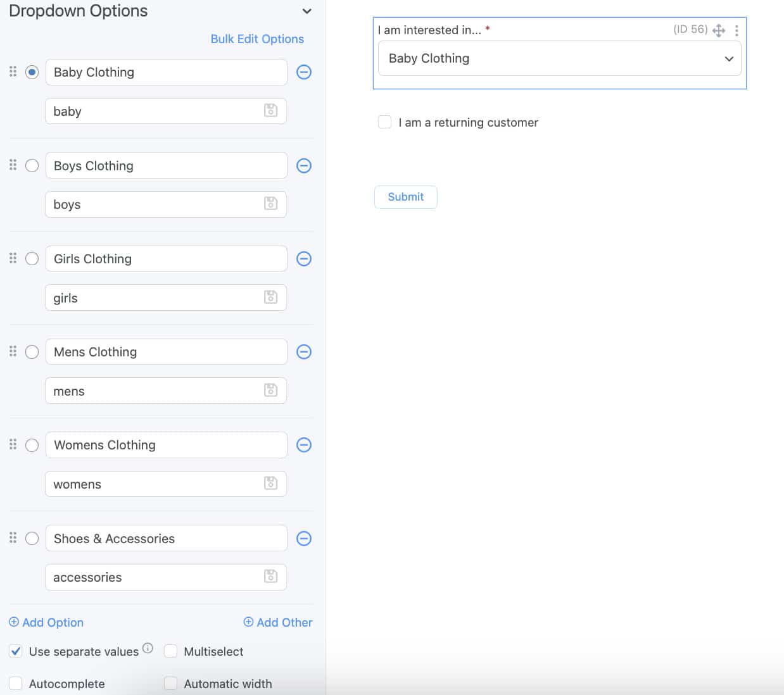Check I am a returning customer
Viewport: 784px width, 695px height.
coord(384,122)
